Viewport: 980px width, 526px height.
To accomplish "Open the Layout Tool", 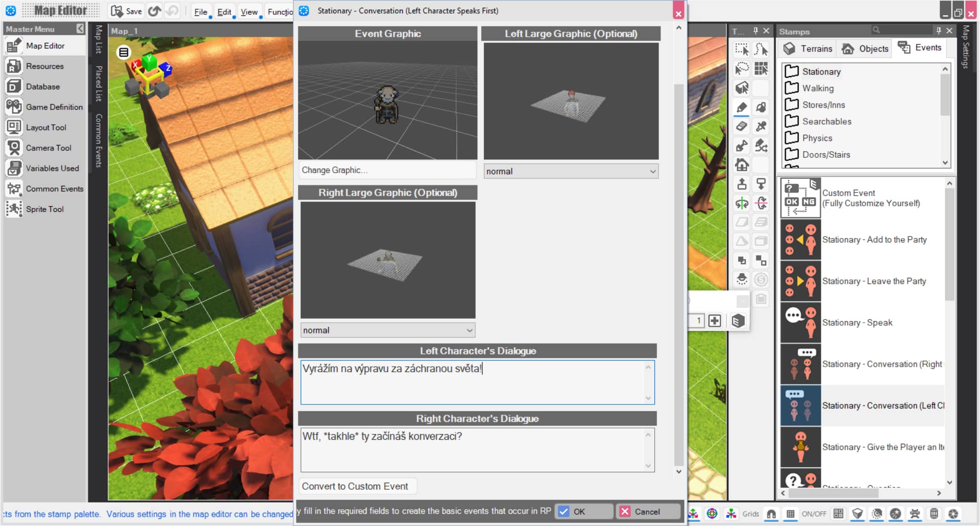I will coord(45,128).
